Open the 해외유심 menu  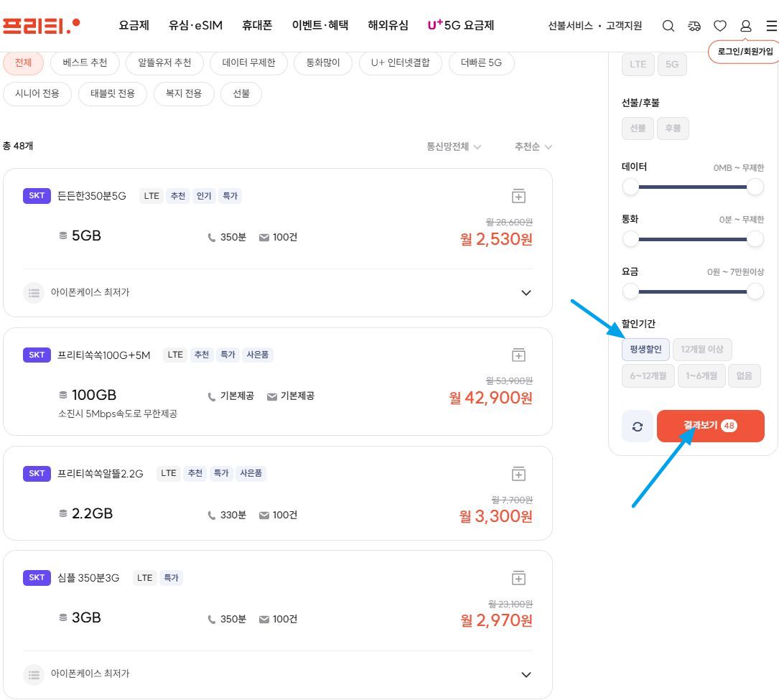click(388, 25)
